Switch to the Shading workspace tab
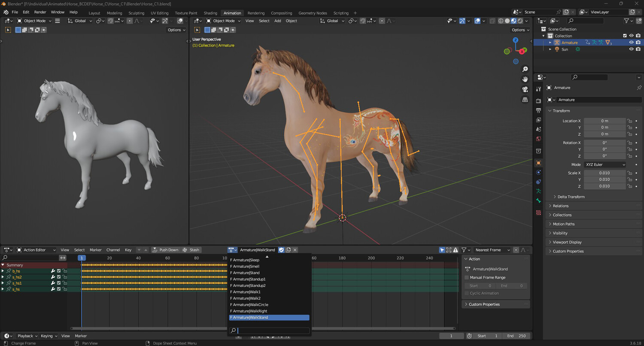 pyautogui.click(x=210, y=13)
